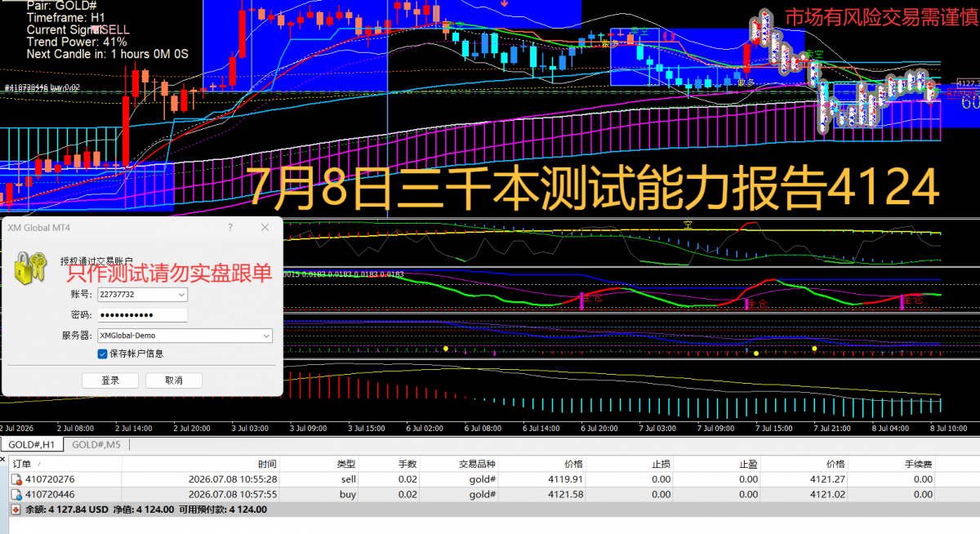Click the help question mark in login dialog
This screenshot has height=534, width=980.
pyautogui.click(x=230, y=228)
